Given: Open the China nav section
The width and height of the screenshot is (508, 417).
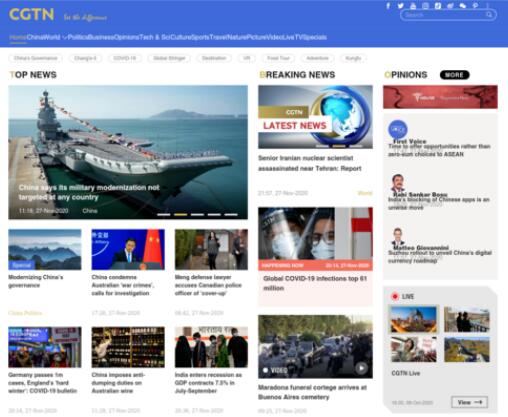Looking at the screenshot, I should (x=35, y=37).
